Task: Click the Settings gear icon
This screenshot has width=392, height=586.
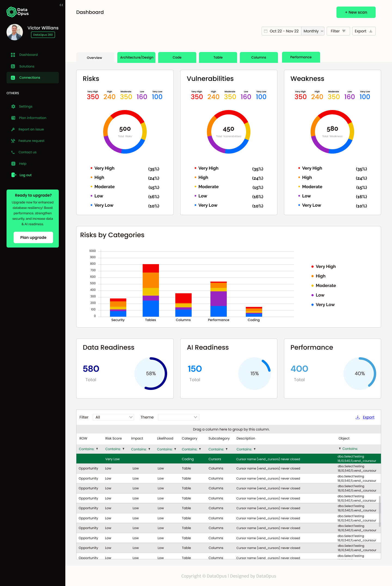Action: pos(13,106)
